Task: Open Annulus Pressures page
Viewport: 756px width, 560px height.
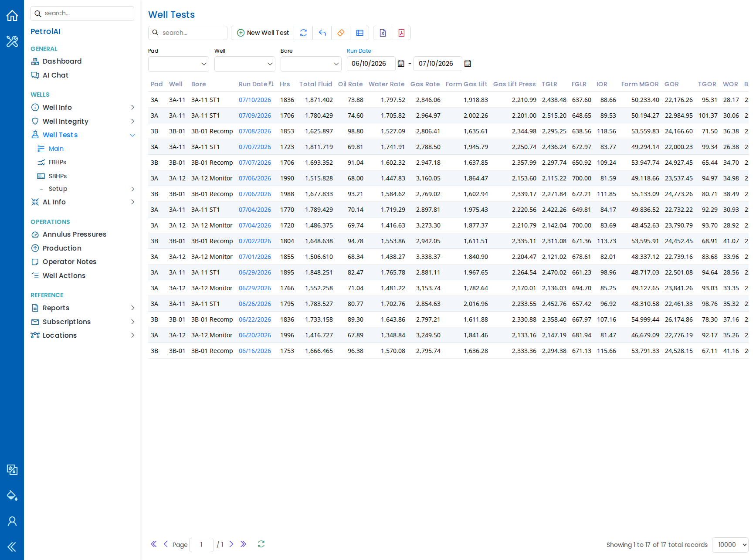Action: (75, 234)
